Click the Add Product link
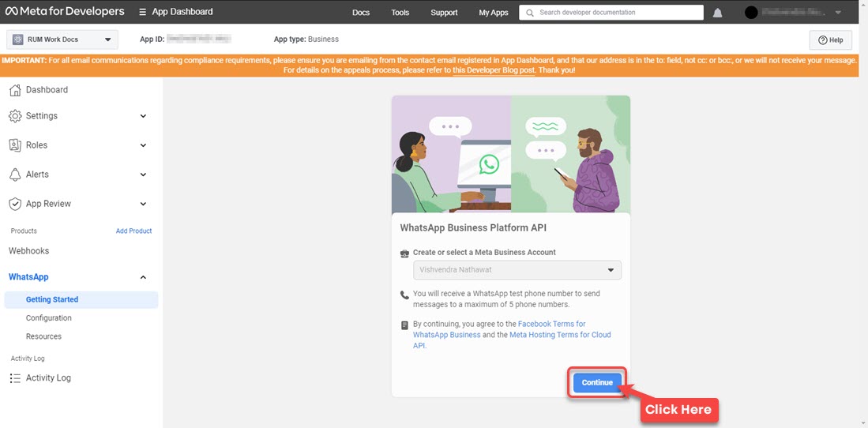This screenshot has height=428, width=868. tap(134, 231)
